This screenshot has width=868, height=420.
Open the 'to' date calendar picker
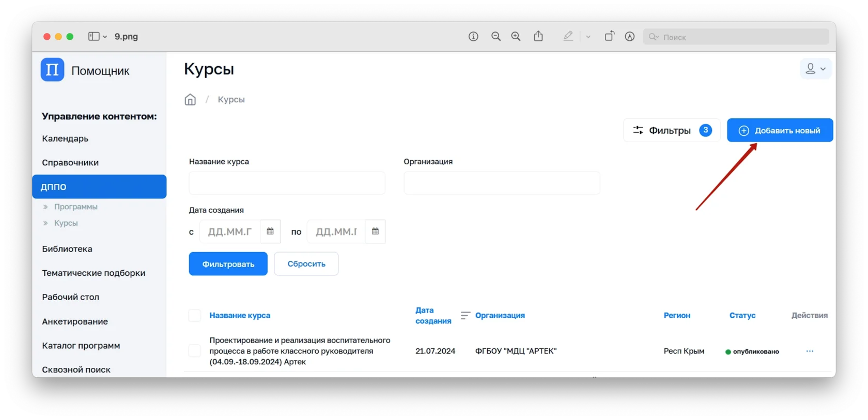click(375, 231)
